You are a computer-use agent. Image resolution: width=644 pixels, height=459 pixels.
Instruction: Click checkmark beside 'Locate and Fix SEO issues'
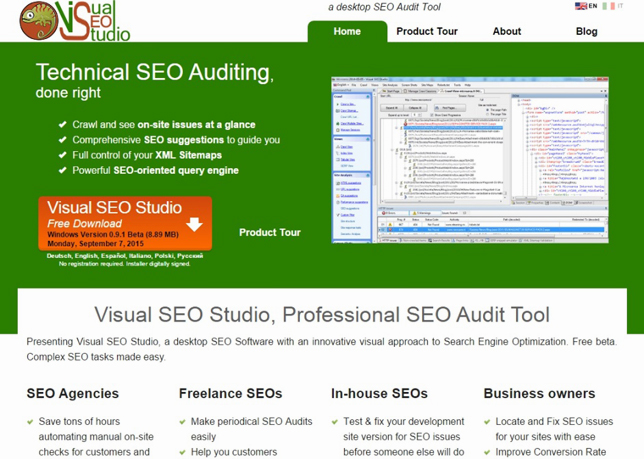click(488, 422)
